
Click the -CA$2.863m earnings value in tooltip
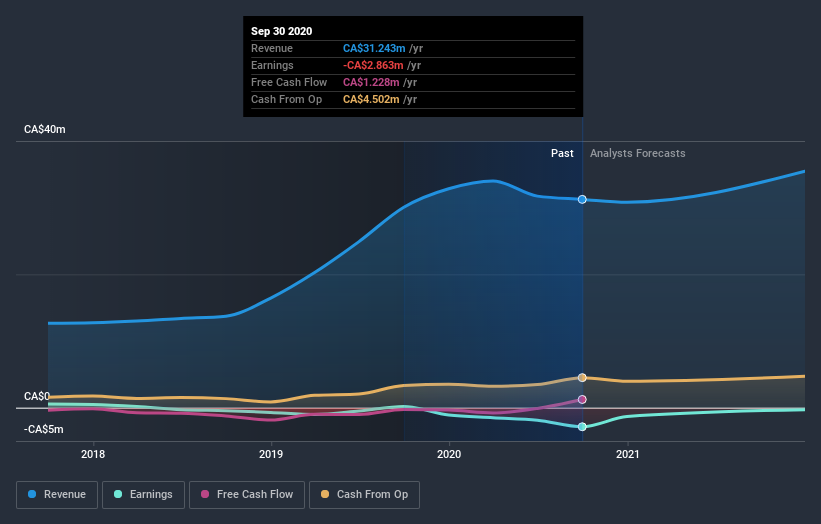(373, 65)
